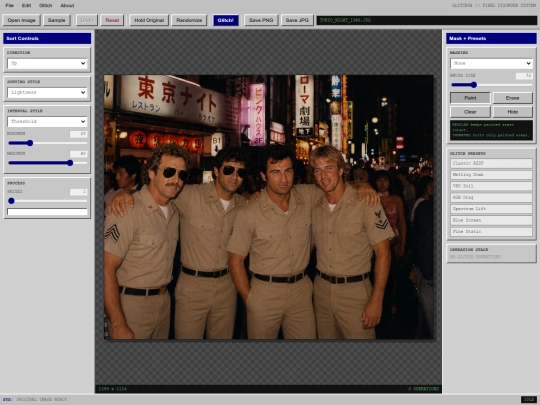Open the Direction dropdown set to Up
This screenshot has height=405, width=540.
click(47, 63)
